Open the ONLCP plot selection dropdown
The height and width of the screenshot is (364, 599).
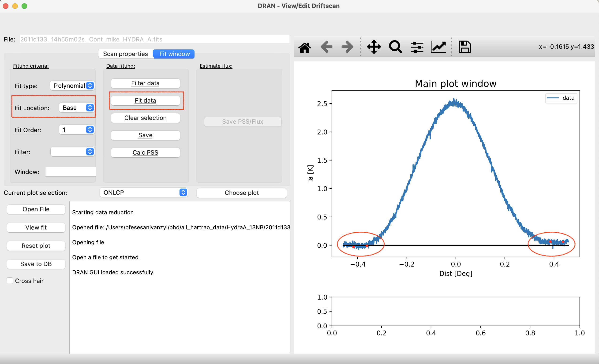(x=144, y=193)
